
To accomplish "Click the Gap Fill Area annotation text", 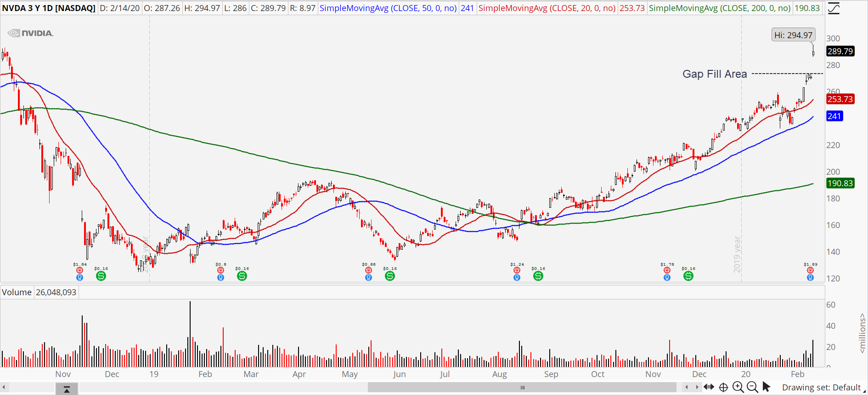I will 715,74.
